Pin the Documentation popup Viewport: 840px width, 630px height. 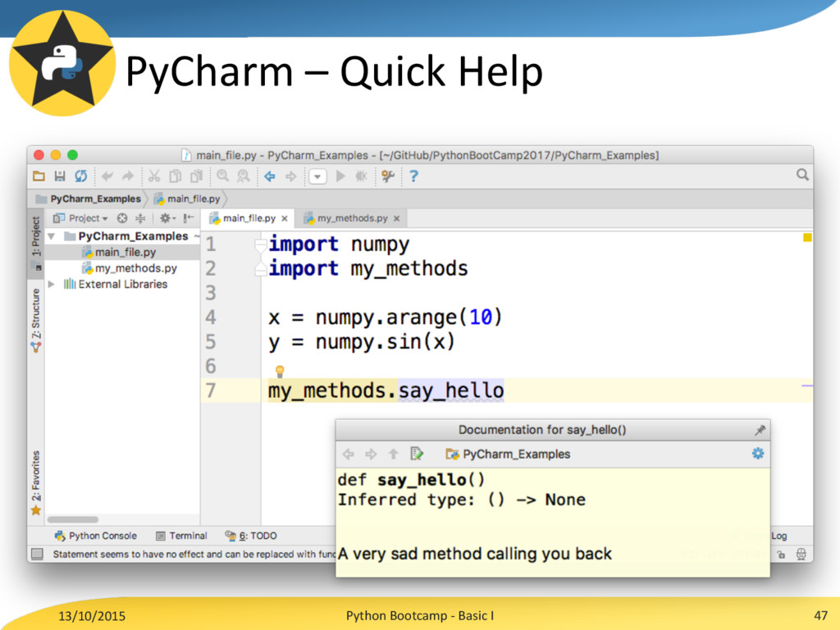tap(760, 430)
